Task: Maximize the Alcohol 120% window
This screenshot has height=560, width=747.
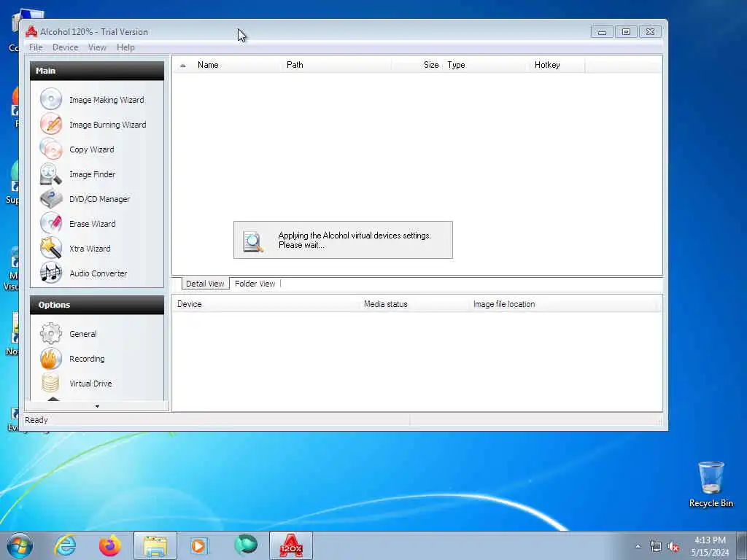Action: coord(626,32)
